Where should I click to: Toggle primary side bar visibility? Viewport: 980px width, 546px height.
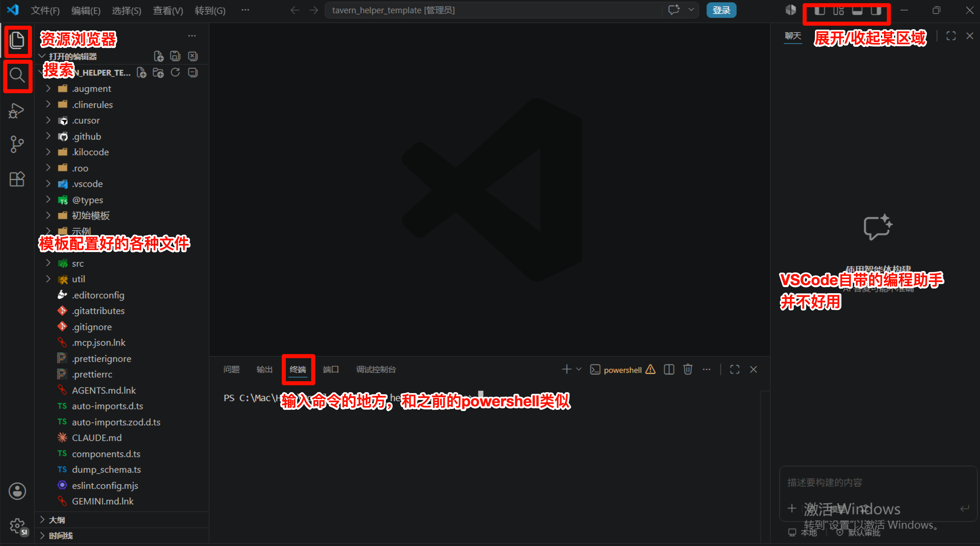(819, 10)
